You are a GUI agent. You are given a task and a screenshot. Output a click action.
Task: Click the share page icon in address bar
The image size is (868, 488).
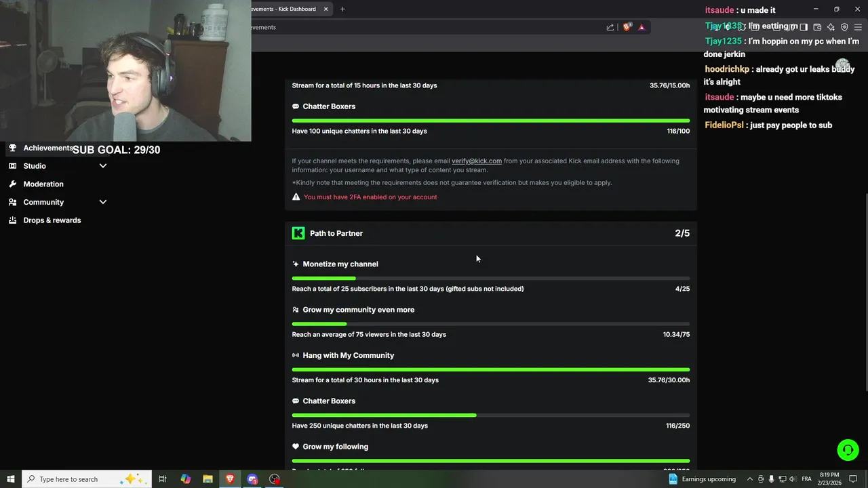[x=610, y=27]
